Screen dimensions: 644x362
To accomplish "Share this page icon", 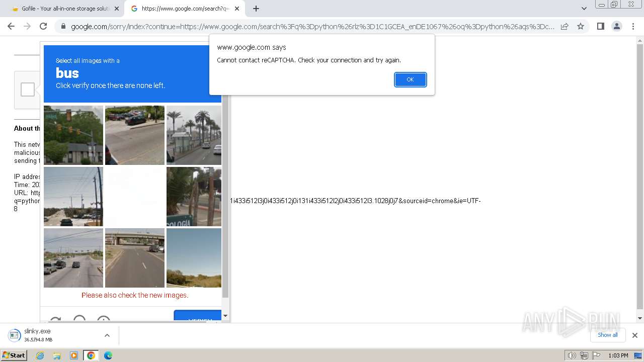I will 565,26.
